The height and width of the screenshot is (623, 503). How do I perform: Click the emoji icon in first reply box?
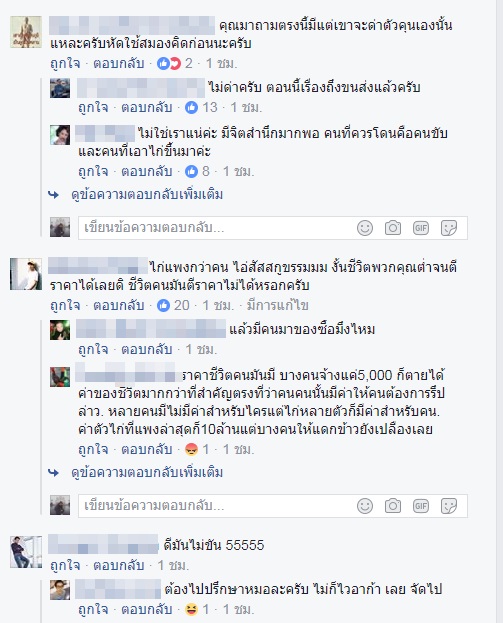pos(365,228)
